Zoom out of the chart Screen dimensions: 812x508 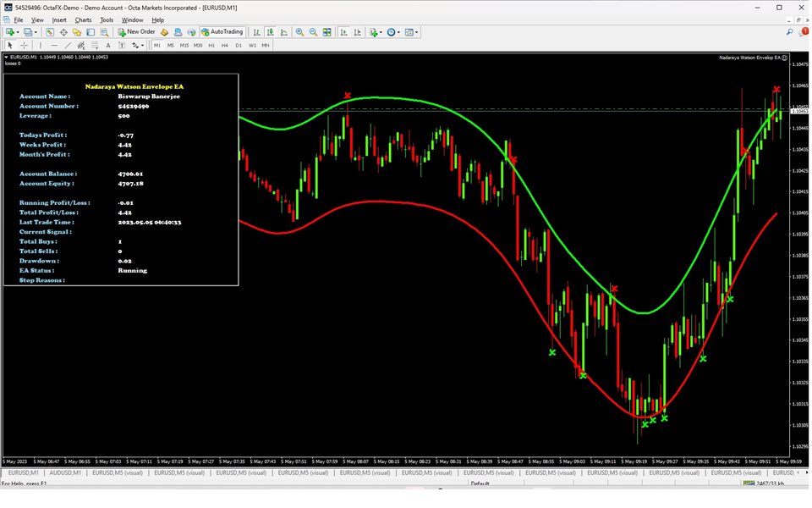313,32
